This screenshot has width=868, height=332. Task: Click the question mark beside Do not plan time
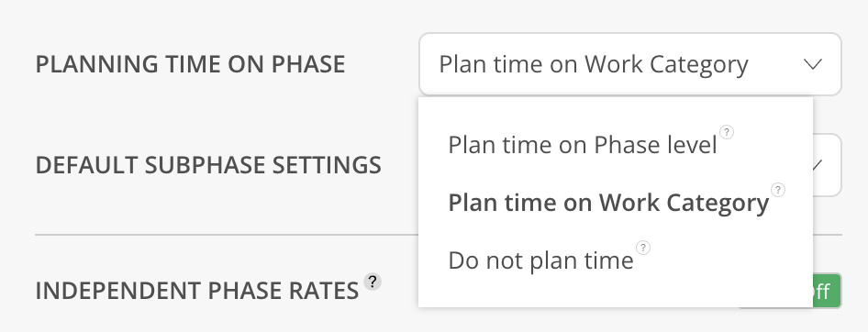642,248
